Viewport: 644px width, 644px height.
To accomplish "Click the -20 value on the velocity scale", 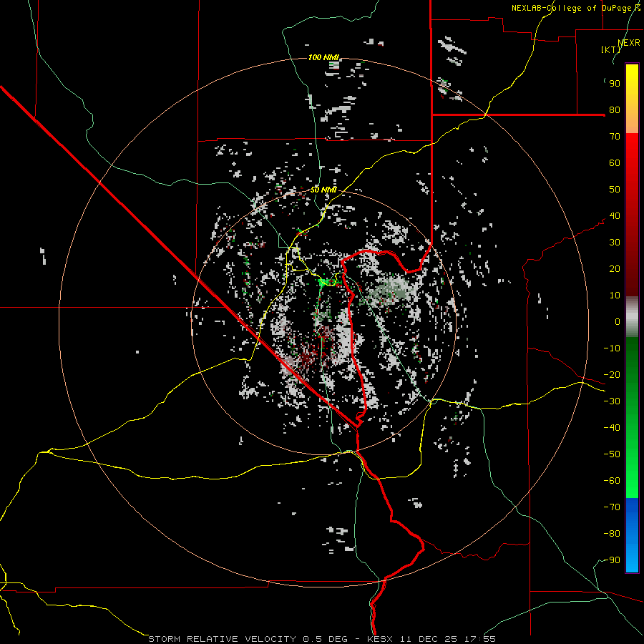I will pyautogui.click(x=612, y=374).
